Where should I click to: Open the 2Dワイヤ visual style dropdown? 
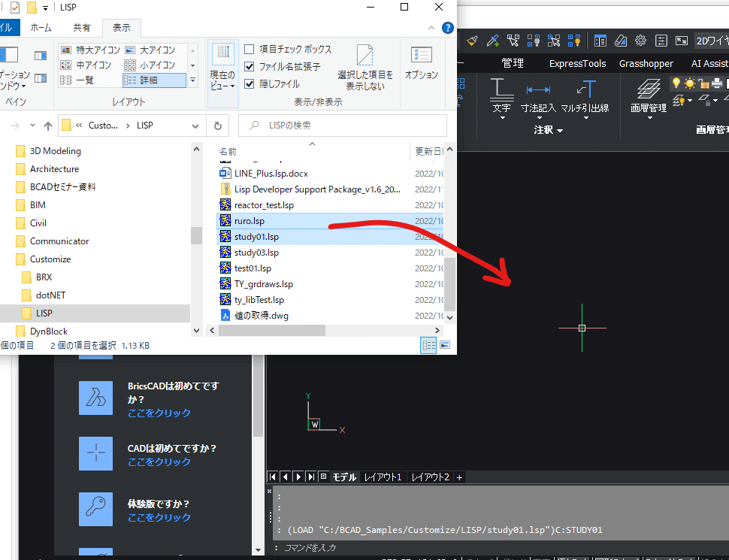[x=711, y=41]
